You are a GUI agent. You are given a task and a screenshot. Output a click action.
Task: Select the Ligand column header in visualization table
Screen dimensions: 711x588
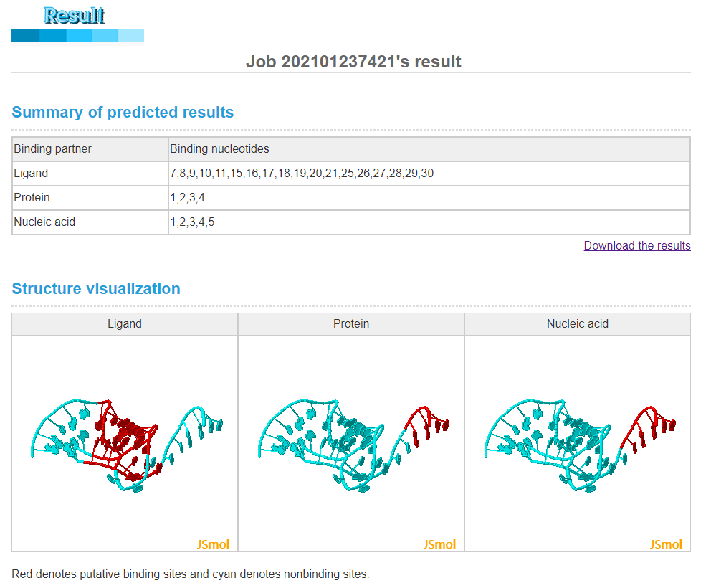click(125, 324)
